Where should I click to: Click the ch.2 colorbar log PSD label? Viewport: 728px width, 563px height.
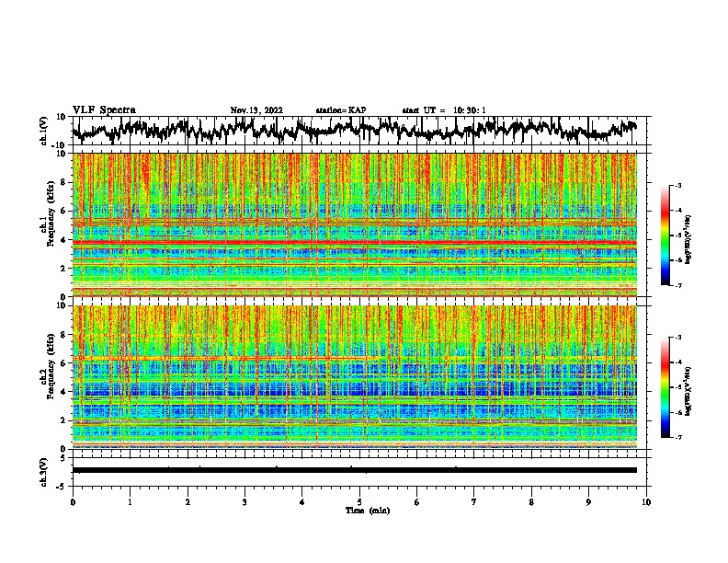pyautogui.click(x=688, y=389)
